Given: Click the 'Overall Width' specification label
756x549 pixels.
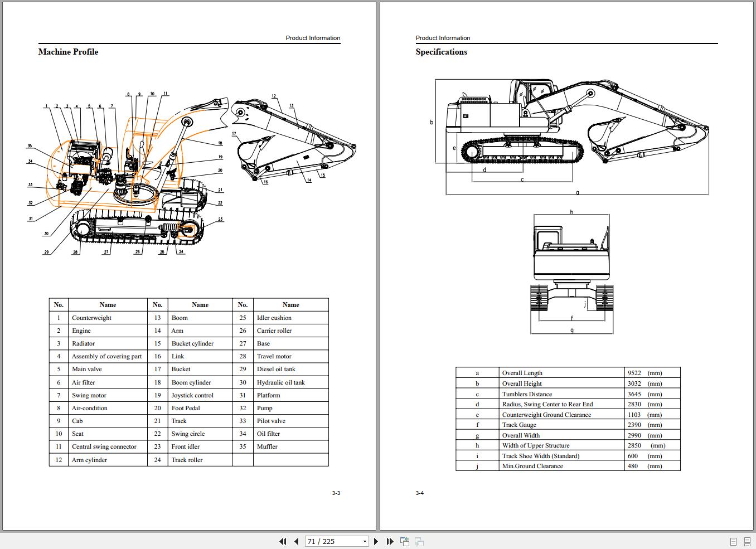Looking at the screenshot, I should (521, 435).
